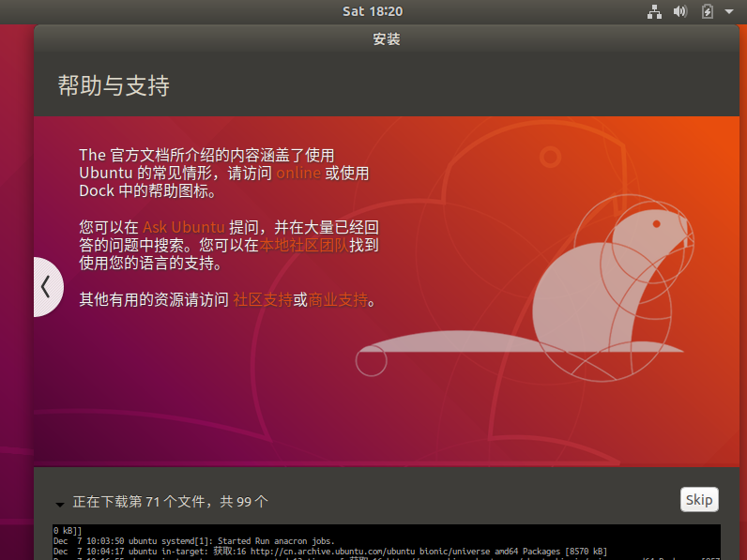
Task: Open the 'online' documentation link
Action: 298,173
